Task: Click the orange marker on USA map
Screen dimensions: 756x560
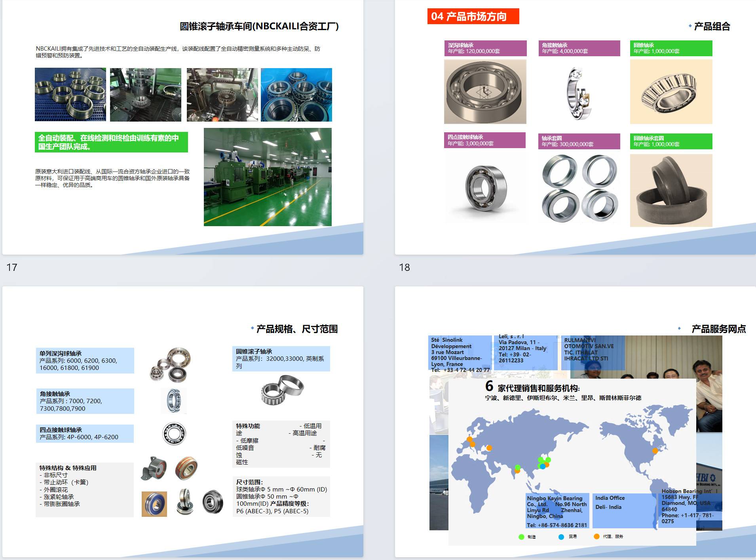Action: pos(655,451)
